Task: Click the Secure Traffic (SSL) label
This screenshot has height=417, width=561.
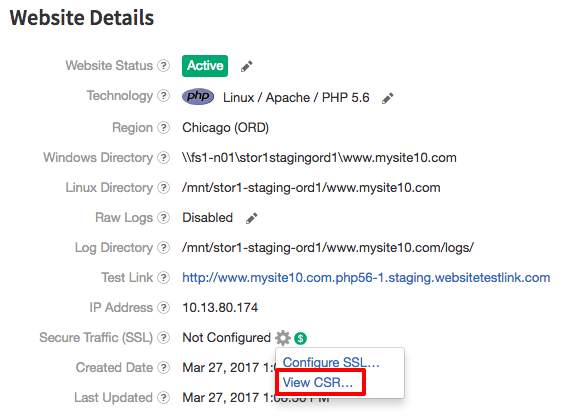Action: tap(96, 338)
